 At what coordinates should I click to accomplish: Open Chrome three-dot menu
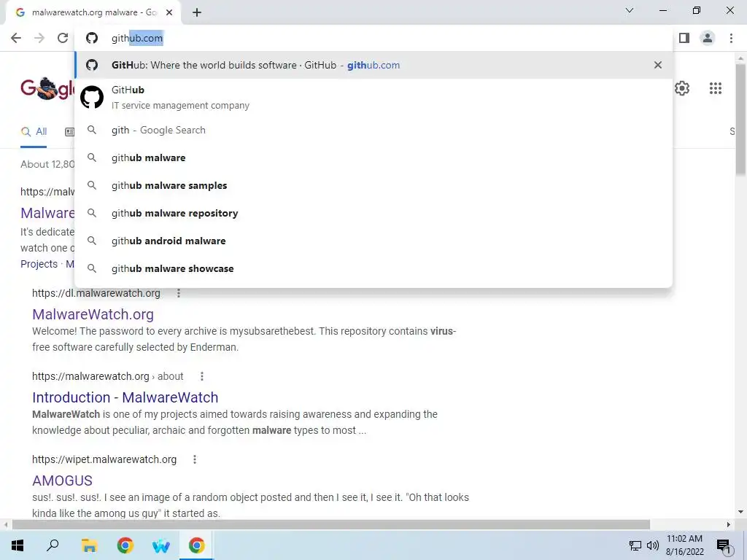(731, 38)
